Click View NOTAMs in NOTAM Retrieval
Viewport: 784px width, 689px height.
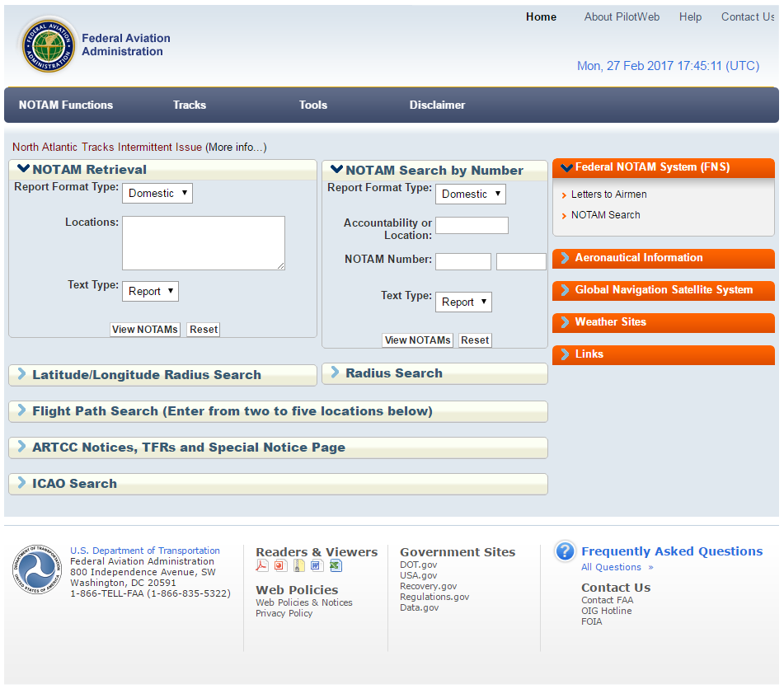coord(145,330)
